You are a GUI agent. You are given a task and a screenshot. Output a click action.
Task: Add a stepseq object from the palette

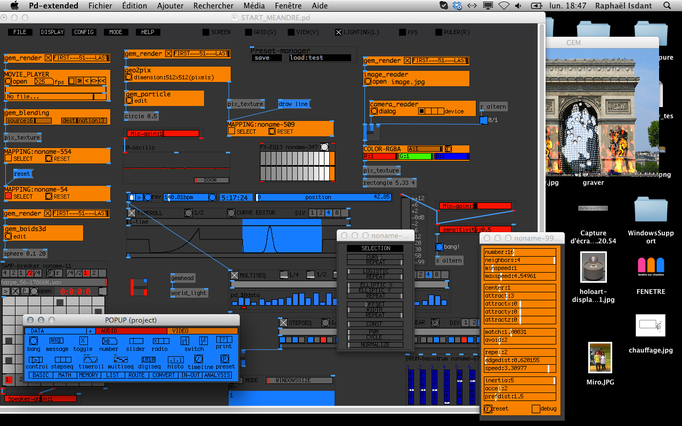click(64, 360)
